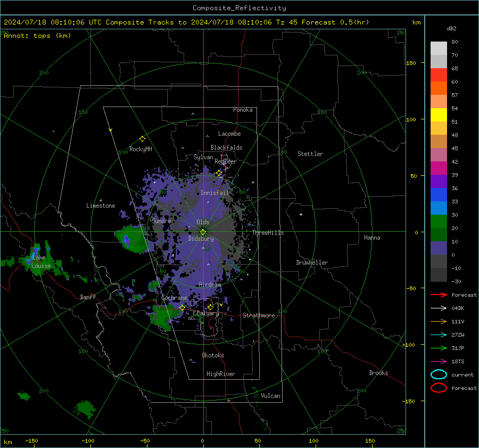Click the Hanna city label
The width and height of the screenshot is (479, 448).
tap(372, 238)
